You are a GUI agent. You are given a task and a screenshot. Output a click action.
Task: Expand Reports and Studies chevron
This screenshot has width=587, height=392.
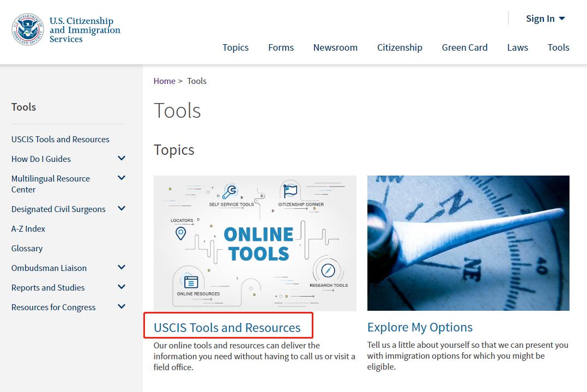tap(122, 287)
